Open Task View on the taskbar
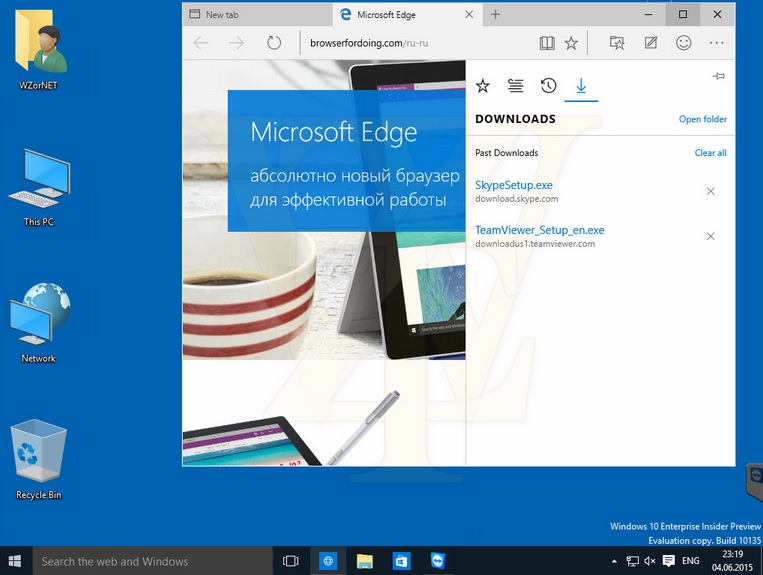 291,561
